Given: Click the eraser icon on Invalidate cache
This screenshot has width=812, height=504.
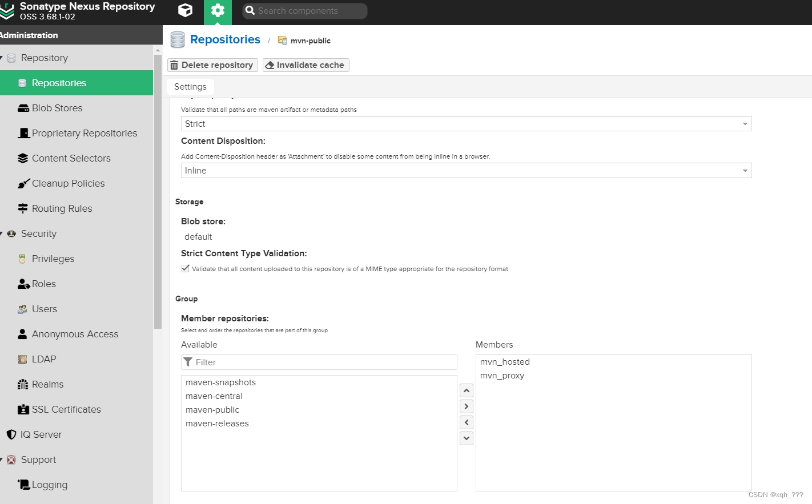Looking at the screenshot, I should point(270,65).
